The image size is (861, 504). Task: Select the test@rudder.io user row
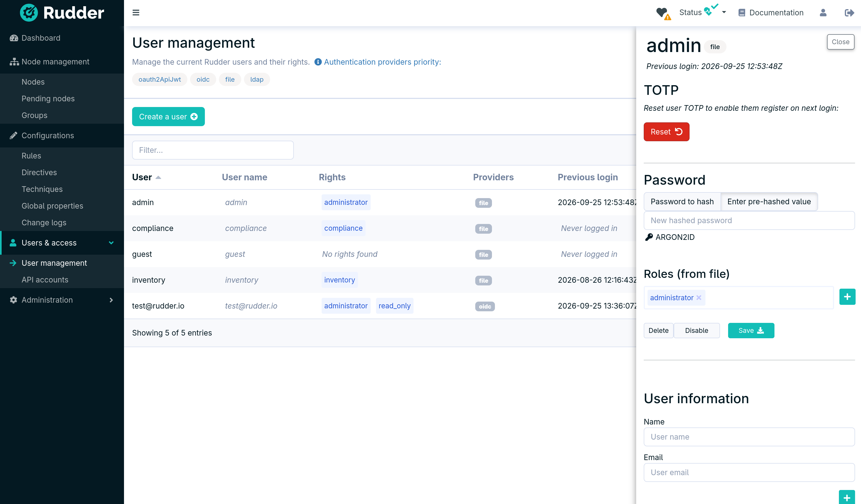point(380,306)
